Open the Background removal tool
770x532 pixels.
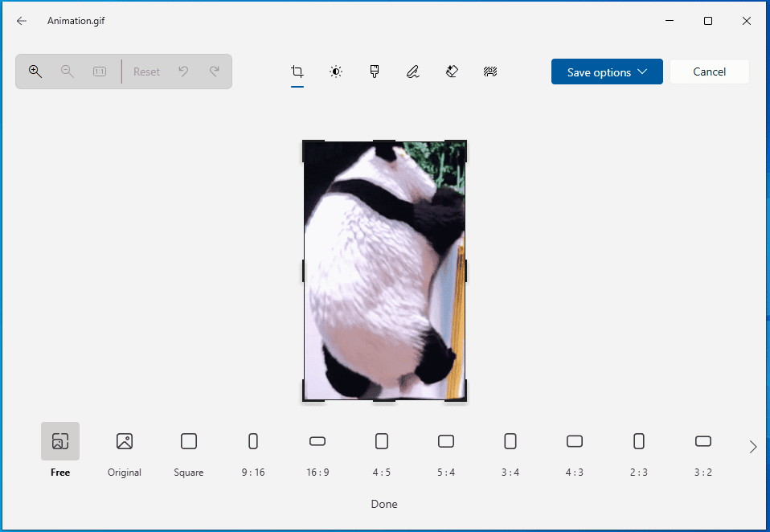coord(490,71)
